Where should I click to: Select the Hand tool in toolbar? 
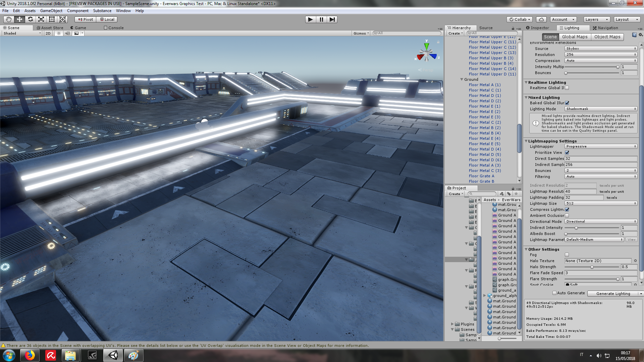coord(9,19)
